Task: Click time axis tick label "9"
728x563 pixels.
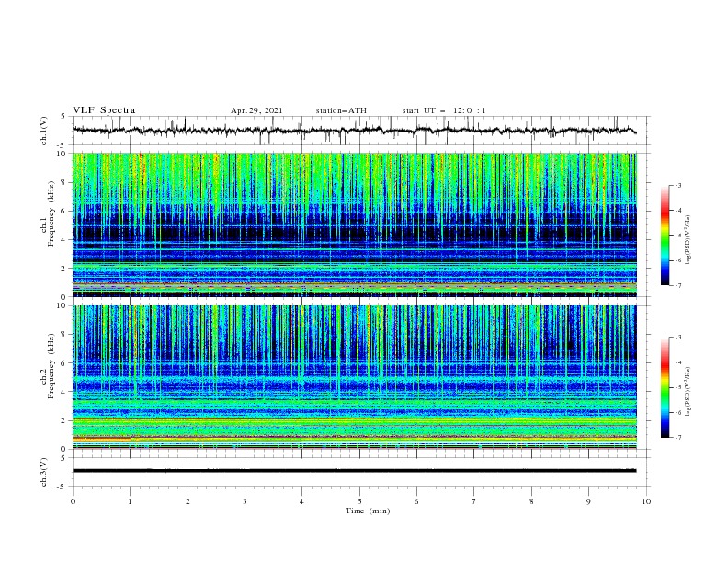Action: (x=588, y=501)
